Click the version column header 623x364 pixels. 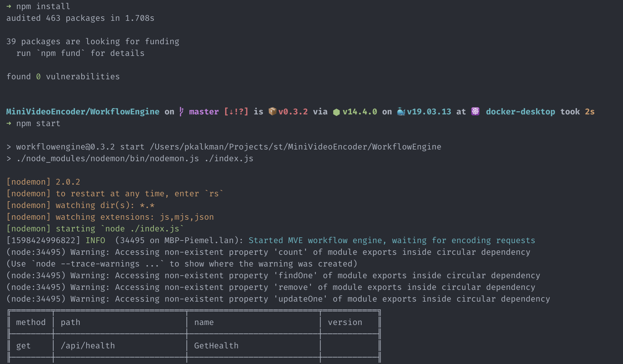click(345, 322)
